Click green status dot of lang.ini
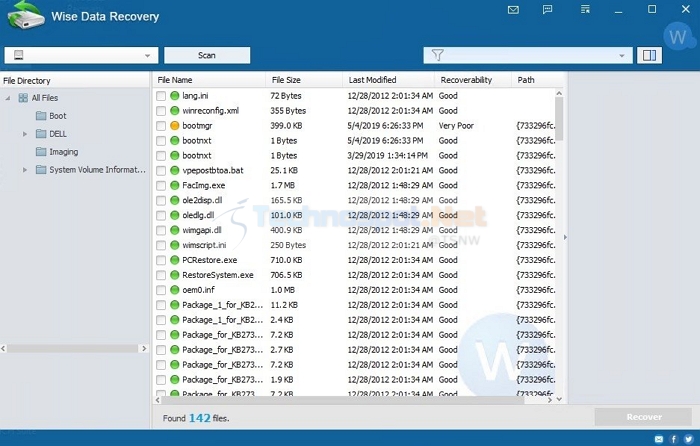The image size is (700, 446). (175, 96)
